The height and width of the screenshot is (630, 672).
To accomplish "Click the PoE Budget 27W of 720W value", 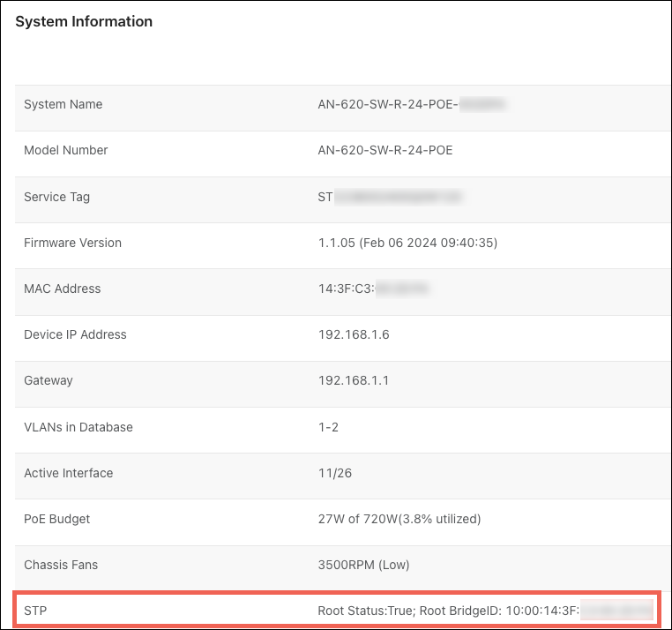I will click(x=399, y=519).
